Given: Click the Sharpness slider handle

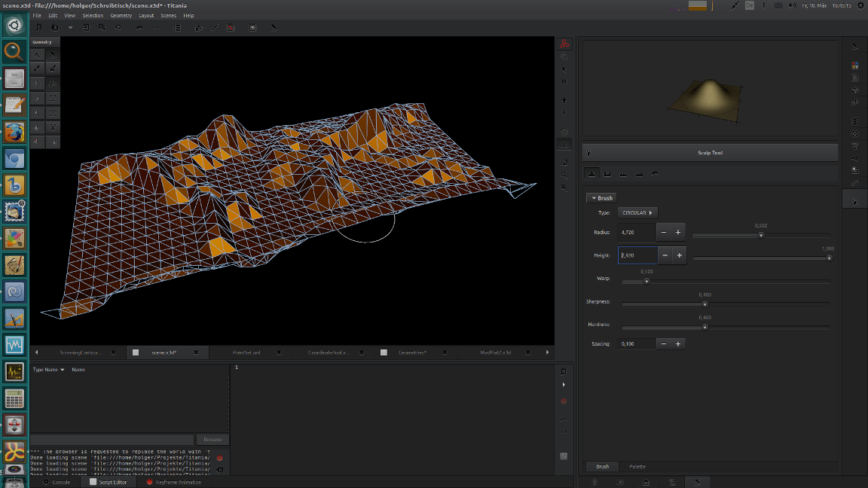Looking at the screenshot, I should (x=704, y=304).
